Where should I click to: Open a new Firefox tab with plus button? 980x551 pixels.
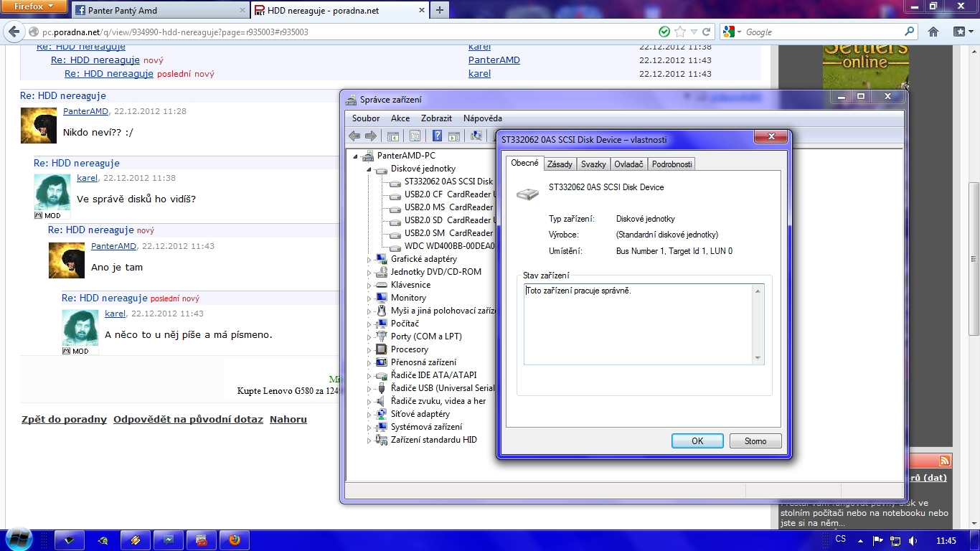point(440,10)
